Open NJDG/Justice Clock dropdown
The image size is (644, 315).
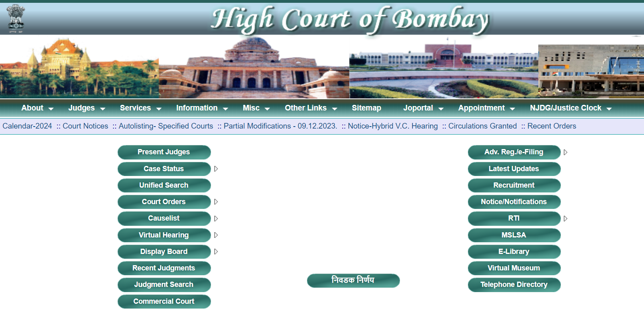click(570, 108)
